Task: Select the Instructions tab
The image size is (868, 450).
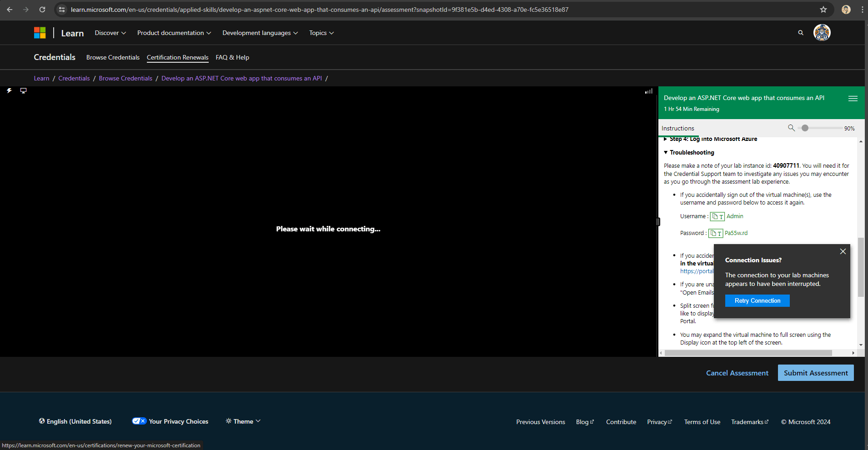Action: tap(678, 129)
